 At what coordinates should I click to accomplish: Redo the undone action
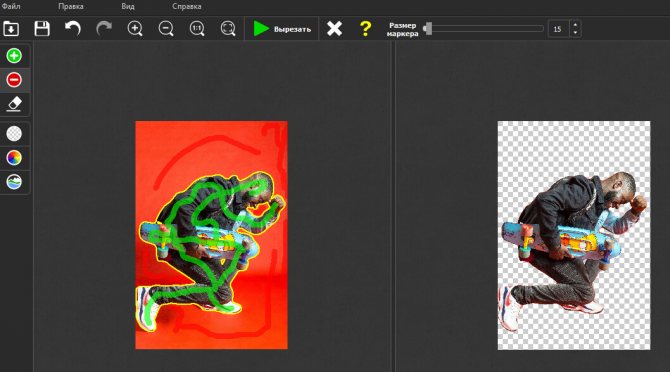point(104,29)
